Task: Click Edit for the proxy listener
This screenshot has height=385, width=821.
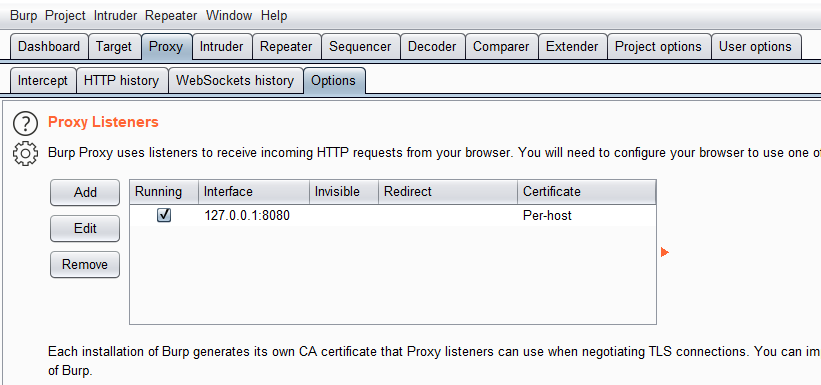Action: pos(85,228)
